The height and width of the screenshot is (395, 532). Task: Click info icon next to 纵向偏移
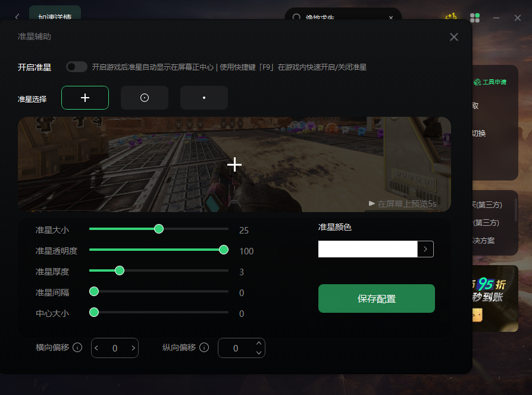point(204,348)
